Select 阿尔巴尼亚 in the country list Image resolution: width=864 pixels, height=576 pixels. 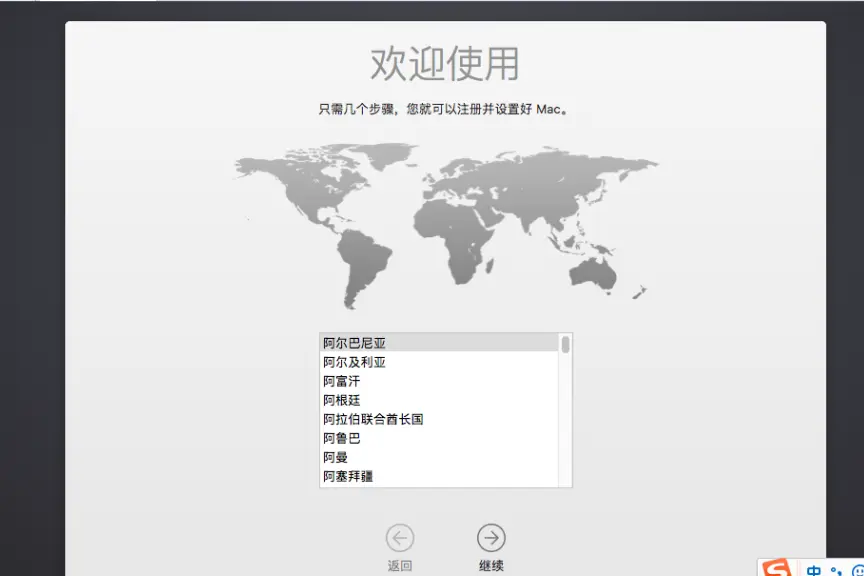439,343
